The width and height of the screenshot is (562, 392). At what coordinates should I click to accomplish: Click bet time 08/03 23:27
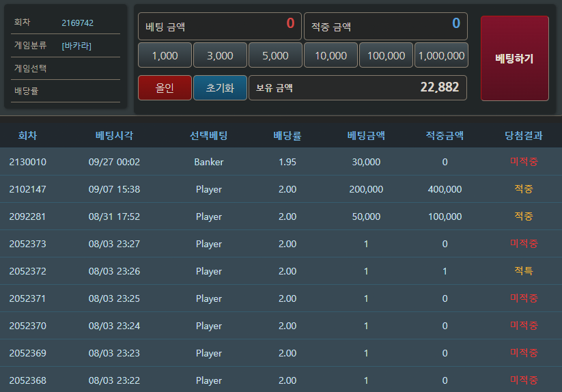click(x=114, y=244)
